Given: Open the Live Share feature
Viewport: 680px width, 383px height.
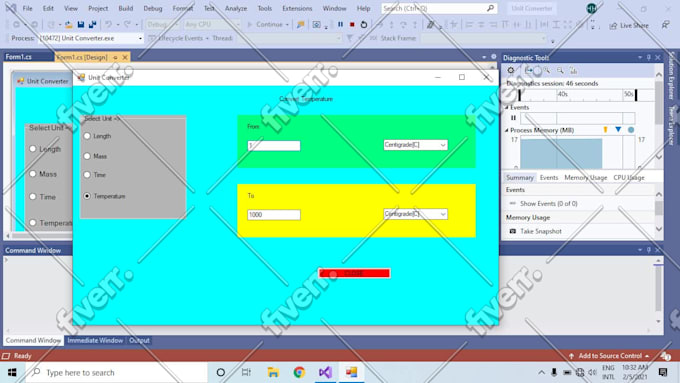Looking at the screenshot, I should pyautogui.click(x=629, y=26).
